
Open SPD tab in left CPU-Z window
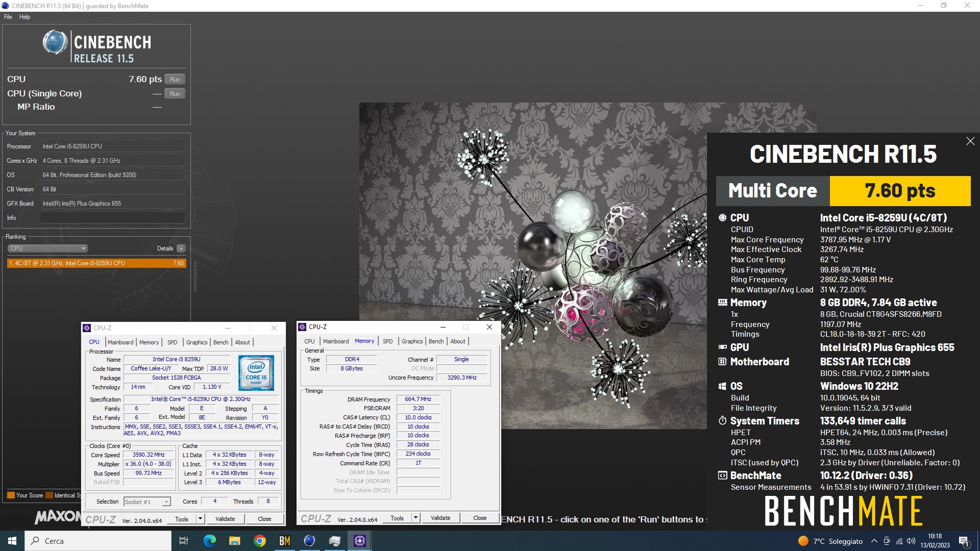[x=173, y=342]
